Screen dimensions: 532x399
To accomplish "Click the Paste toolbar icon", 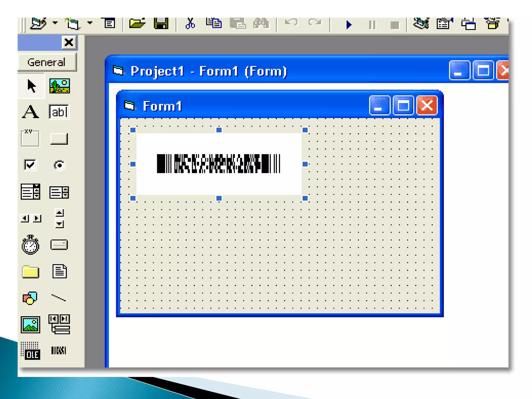I will pyautogui.click(x=238, y=24).
